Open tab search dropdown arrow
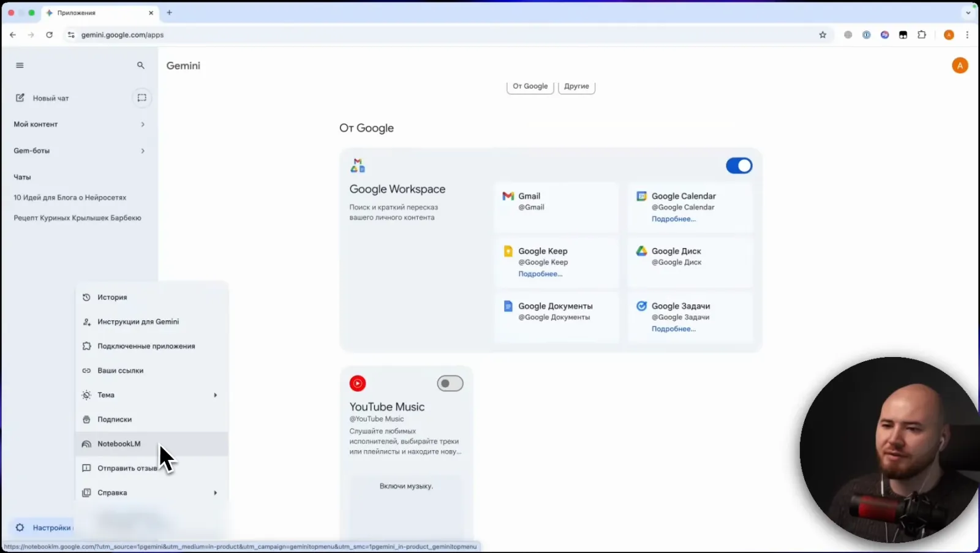The height and width of the screenshot is (553, 980). point(968,12)
